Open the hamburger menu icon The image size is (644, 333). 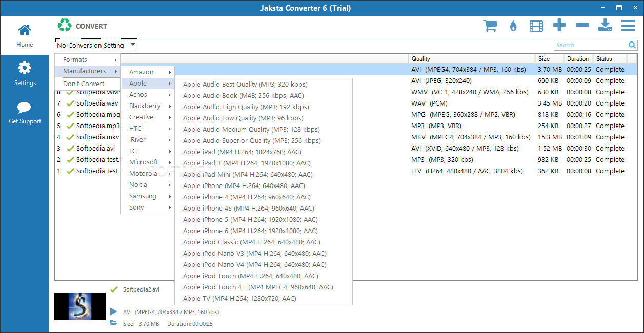click(628, 25)
